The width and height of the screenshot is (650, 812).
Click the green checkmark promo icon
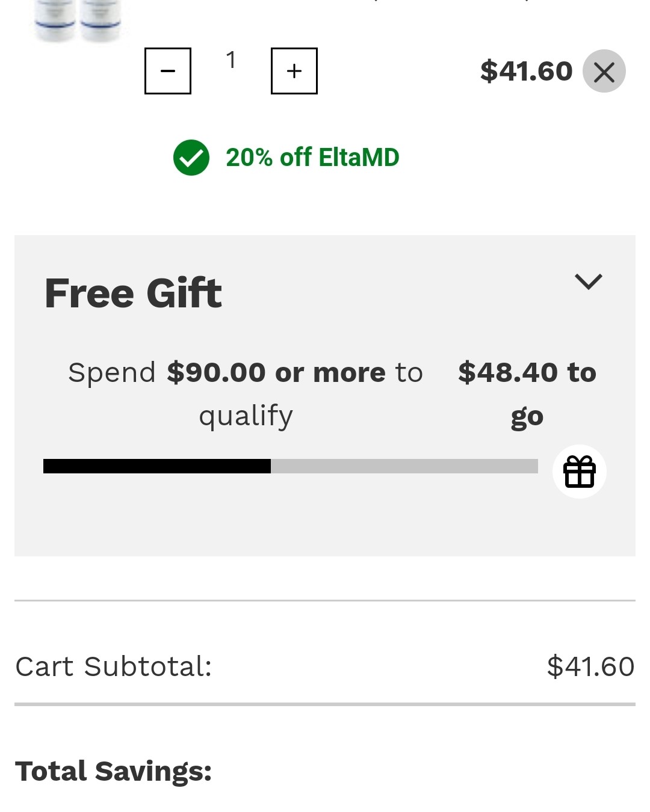191,158
